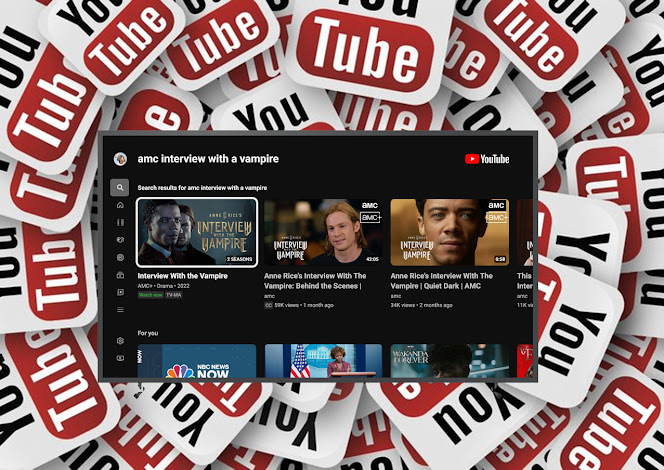664x470 pixels.
Task: Open Behind the Scenes video thumbnail
Action: 323,232
